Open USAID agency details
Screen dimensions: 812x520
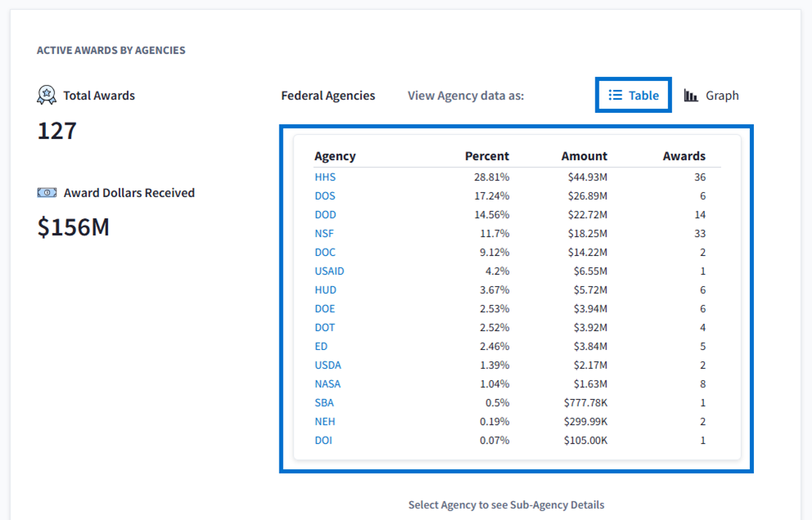pos(329,271)
